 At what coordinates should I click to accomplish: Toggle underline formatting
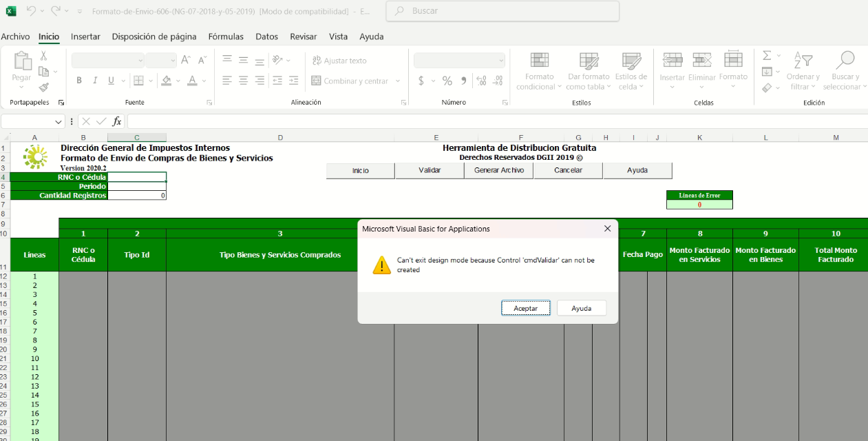pos(111,81)
